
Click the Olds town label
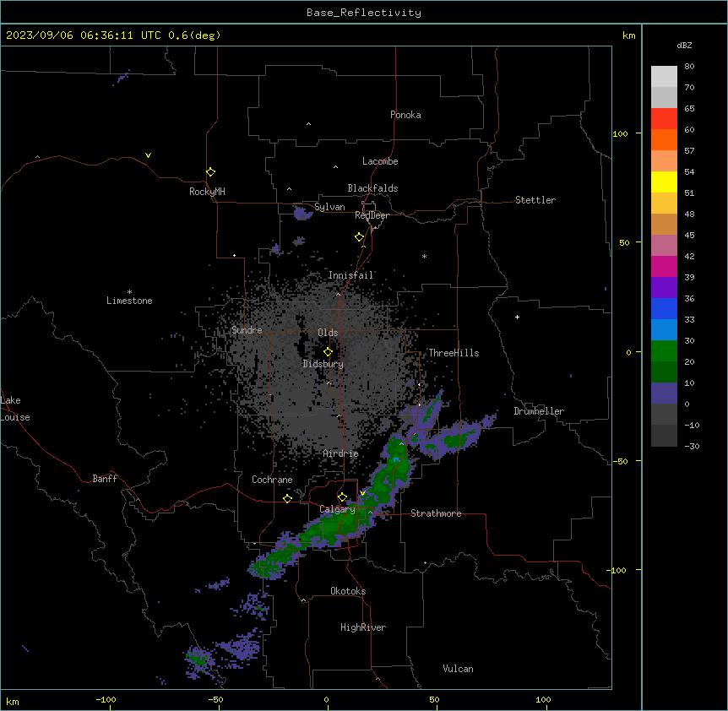click(x=328, y=333)
